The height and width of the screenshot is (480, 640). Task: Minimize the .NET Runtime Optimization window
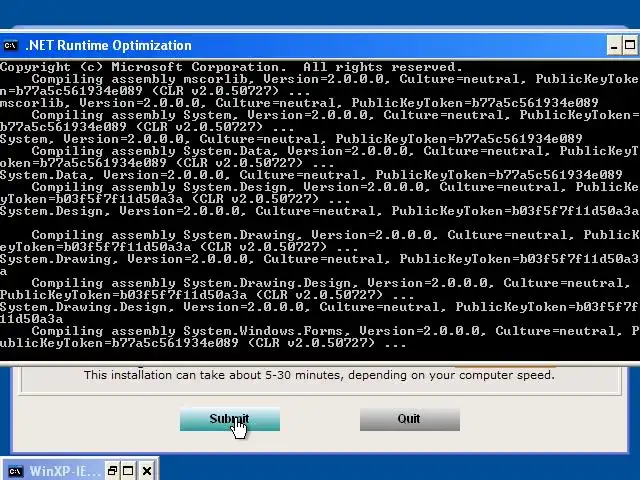614,45
